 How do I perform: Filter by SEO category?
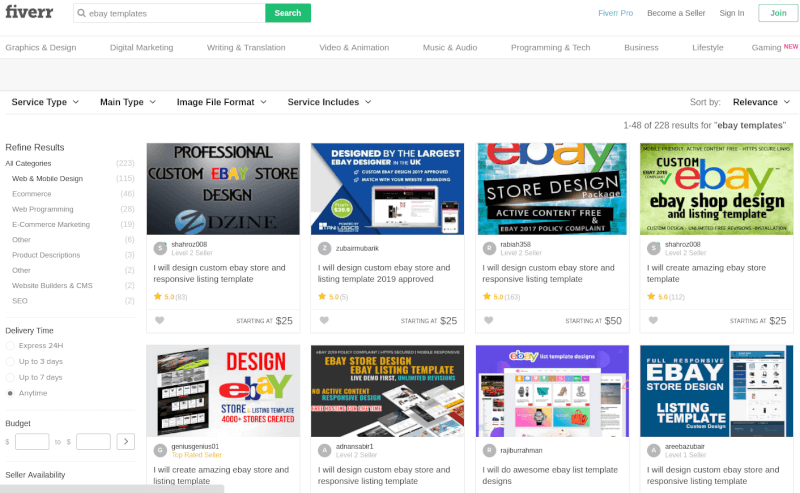20,301
